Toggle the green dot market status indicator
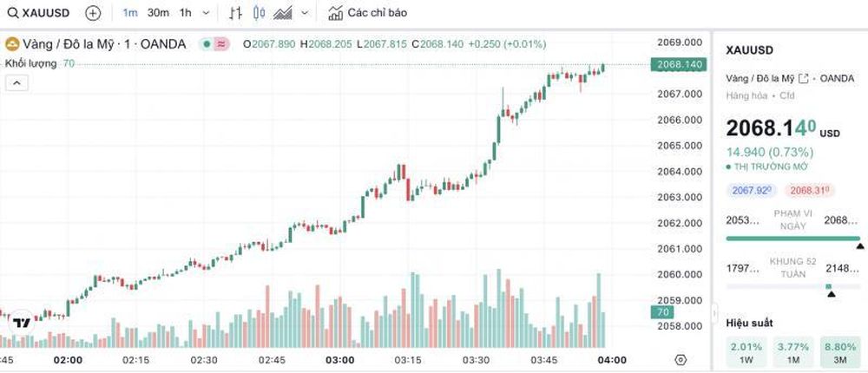The image size is (868, 373). click(x=207, y=44)
